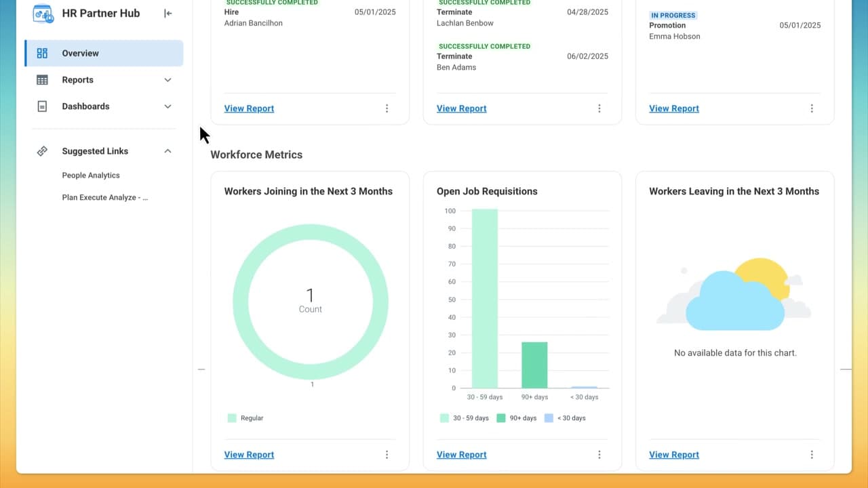Toggle the 90+ days legend swatch
The width and height of the screenshot is (868, 488).
(501, 418)
